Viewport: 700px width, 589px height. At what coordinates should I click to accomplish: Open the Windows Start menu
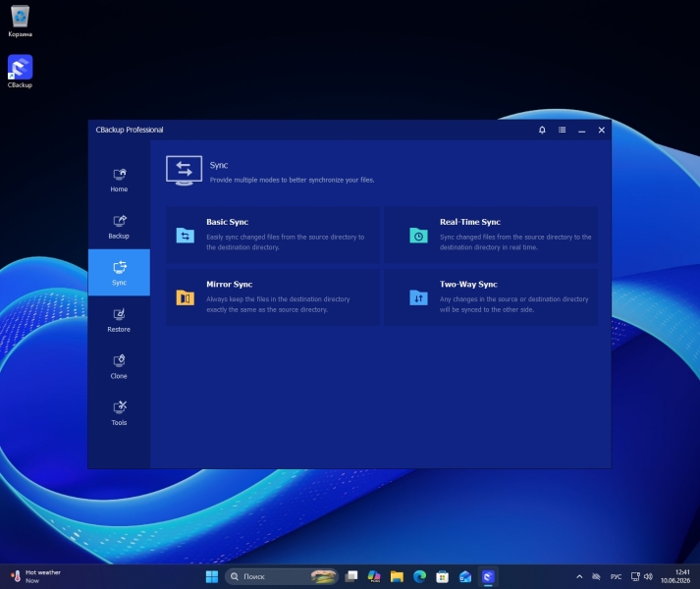tap(212, 576)
